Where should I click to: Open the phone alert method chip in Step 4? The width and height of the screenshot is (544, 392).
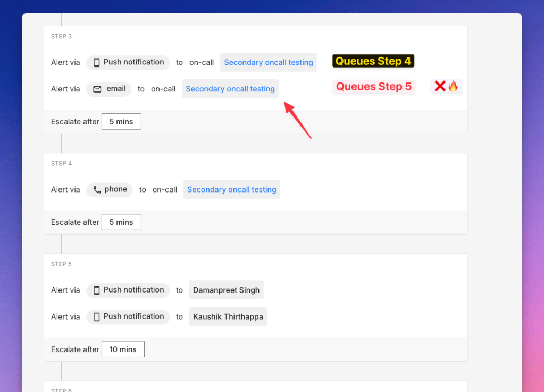(110, 189)
